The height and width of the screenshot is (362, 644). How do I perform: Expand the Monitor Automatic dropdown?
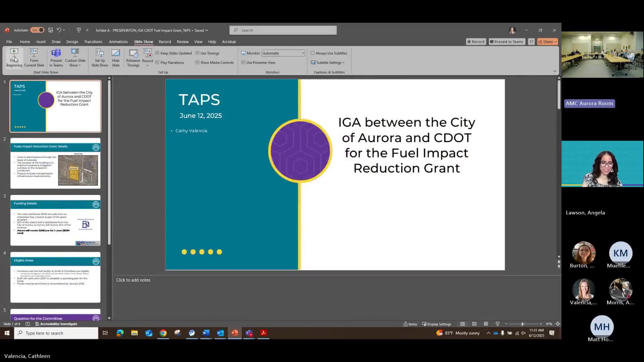click(303, 53)
